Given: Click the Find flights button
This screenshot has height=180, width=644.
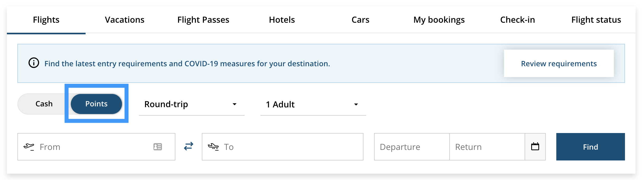Looking at the screenshot, I should (x=591, y=147).
